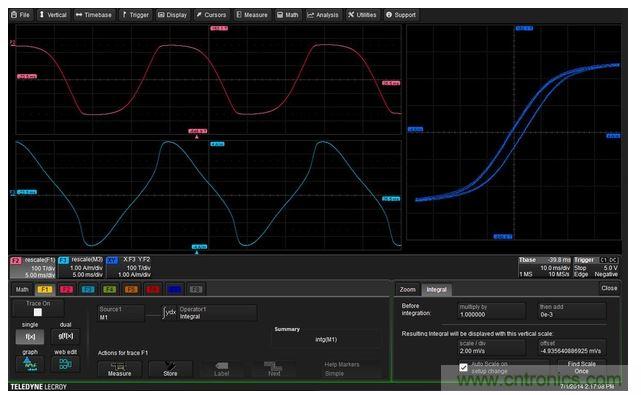Toggle the Trace On checkbox
Screen dimensions: 641x395
38,312
